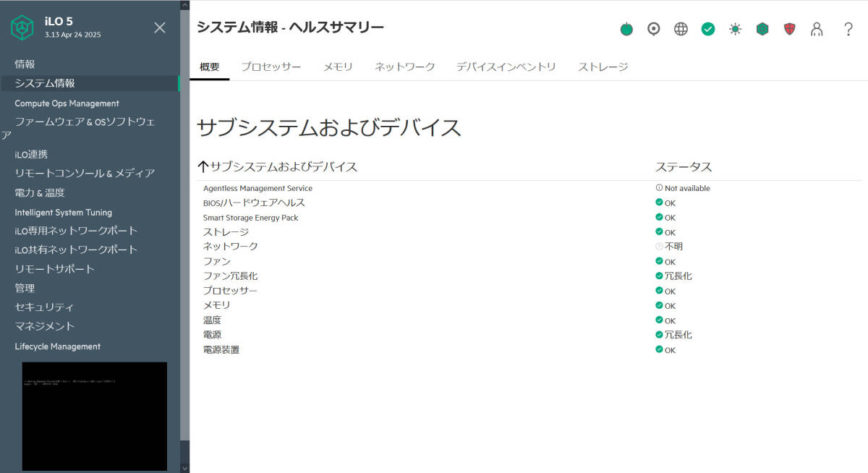Toggle the brightness theme sun icon
Screen dimensions: 868x473
(735, 29)
